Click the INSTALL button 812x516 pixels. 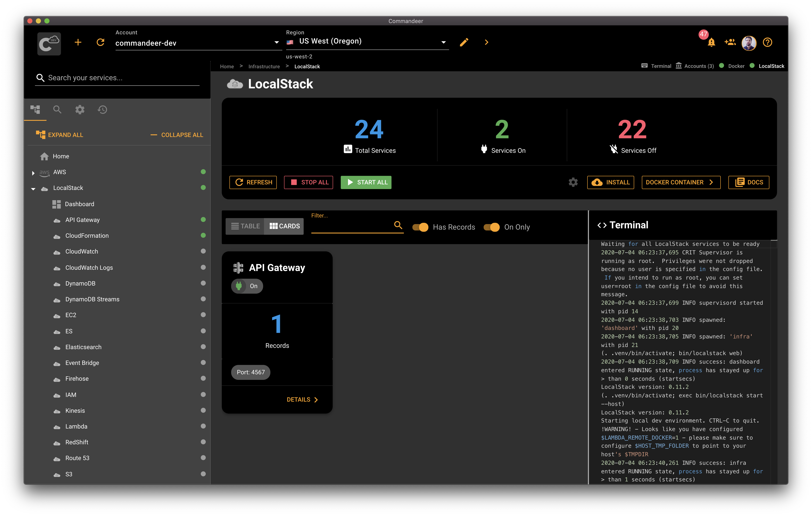(x=610, y=182)
